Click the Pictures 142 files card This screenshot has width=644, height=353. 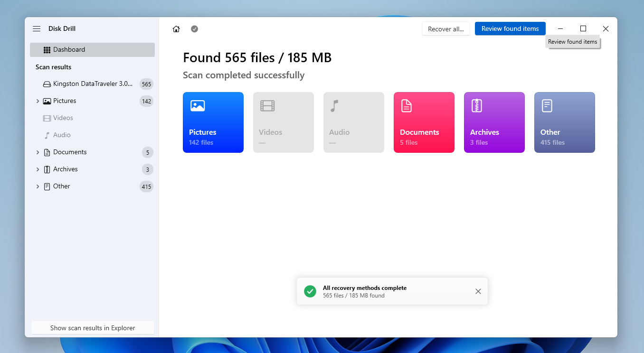coord(213,122)
